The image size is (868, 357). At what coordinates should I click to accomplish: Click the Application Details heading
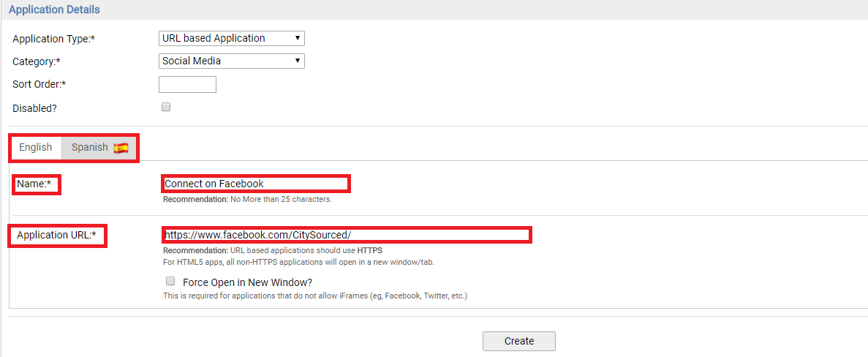click(x=54, y=10)
